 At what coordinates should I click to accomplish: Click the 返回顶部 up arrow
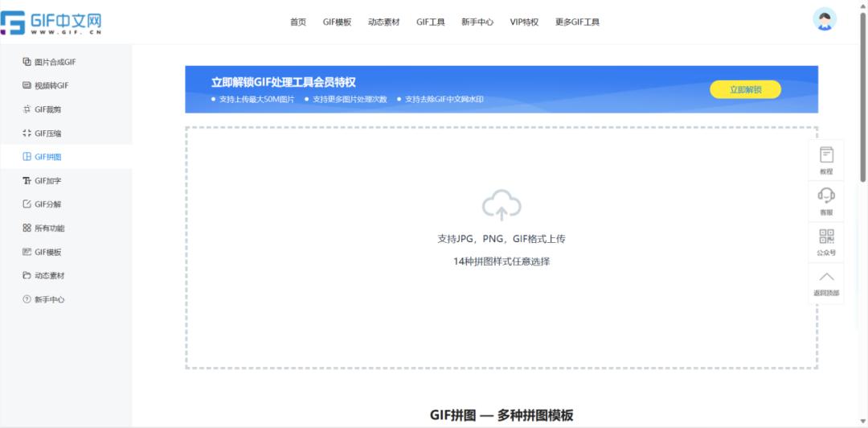pyautogui.click(x=826, y=278)
